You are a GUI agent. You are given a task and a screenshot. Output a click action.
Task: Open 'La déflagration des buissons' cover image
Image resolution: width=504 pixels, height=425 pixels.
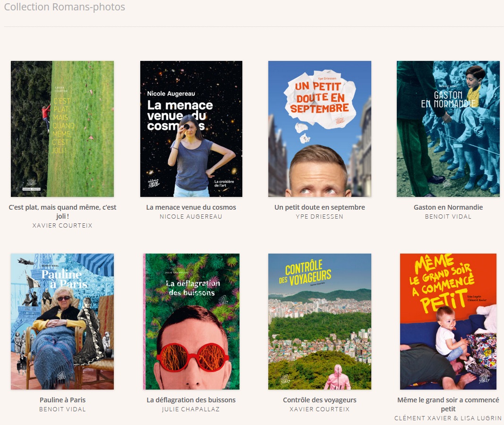pos(191,321)
